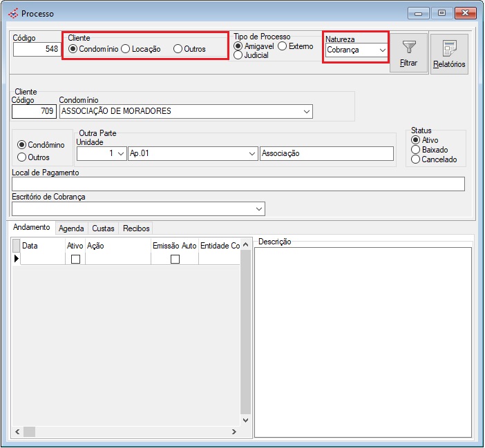This screenshot has width=485, height=448.
Task: Open the Custas tab
Action: click(x=103, y=228)
